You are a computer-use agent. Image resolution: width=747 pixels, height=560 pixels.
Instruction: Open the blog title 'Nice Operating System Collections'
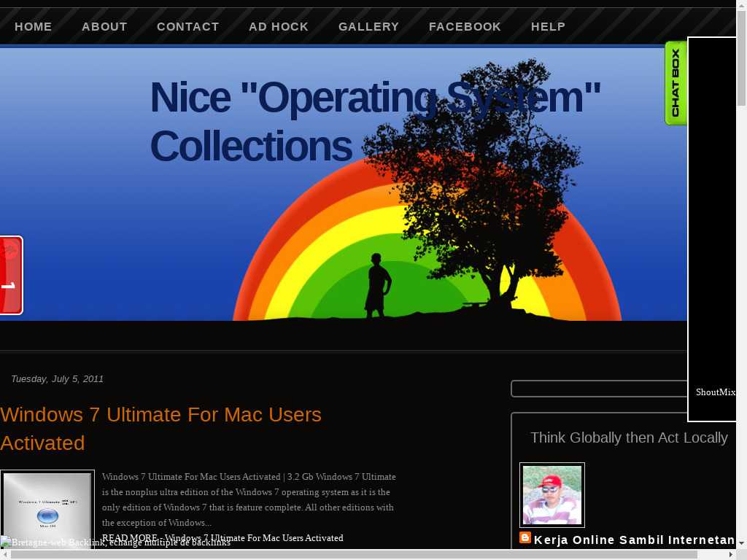tap(375, 122)
